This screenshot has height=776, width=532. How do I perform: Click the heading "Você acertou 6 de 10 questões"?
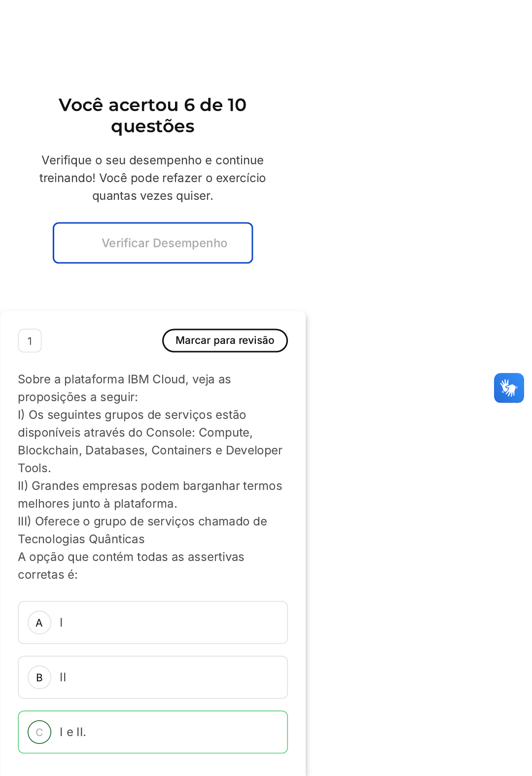tap(152, 115)
